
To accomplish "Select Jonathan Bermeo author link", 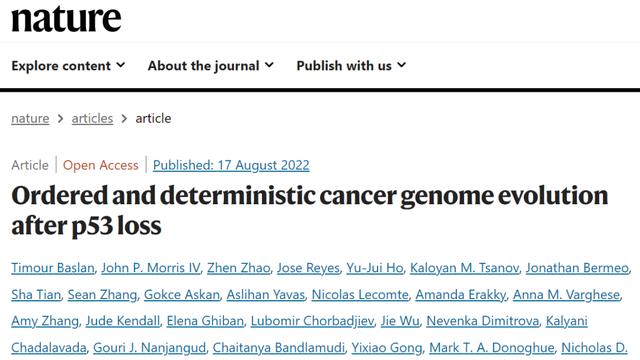I will coord(577,268).
